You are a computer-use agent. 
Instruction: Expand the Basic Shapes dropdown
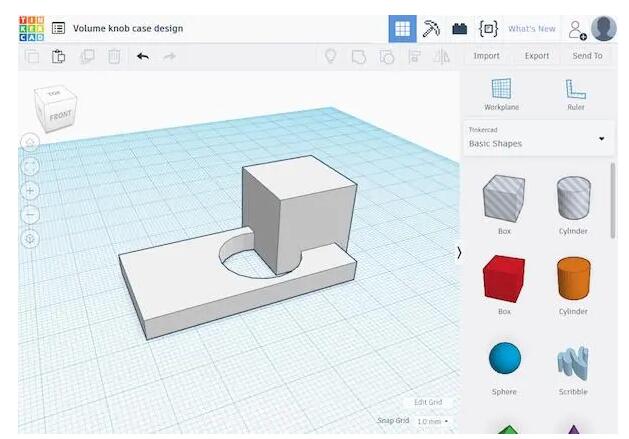click(601, 138)
